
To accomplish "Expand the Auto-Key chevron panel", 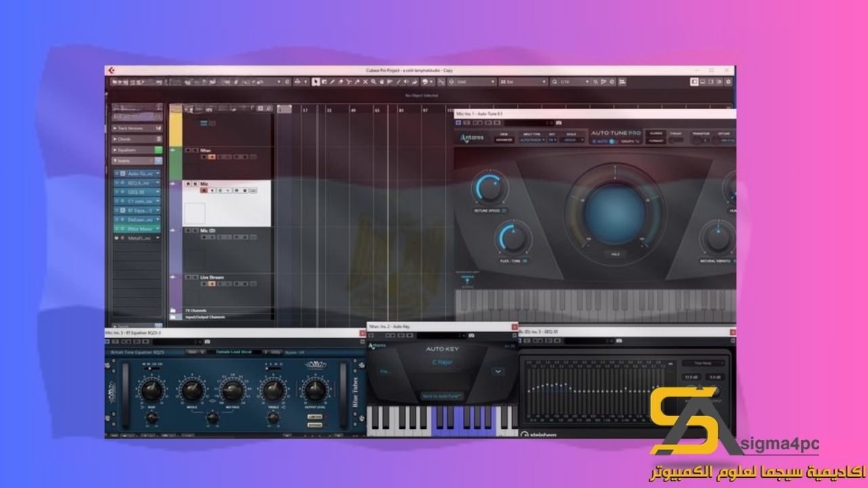I will pyautogui.click(x=498, y=371).
